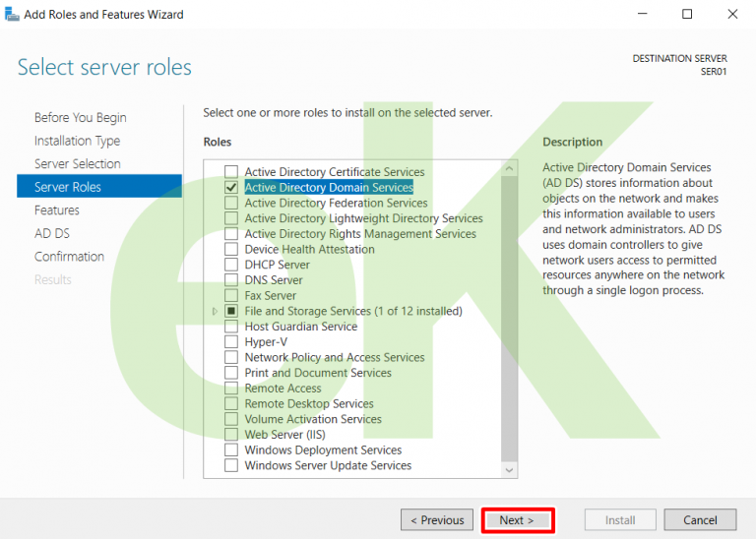Click the File and Storage Services label
Viewport: 756px width, 539px height.
(353, 311)
